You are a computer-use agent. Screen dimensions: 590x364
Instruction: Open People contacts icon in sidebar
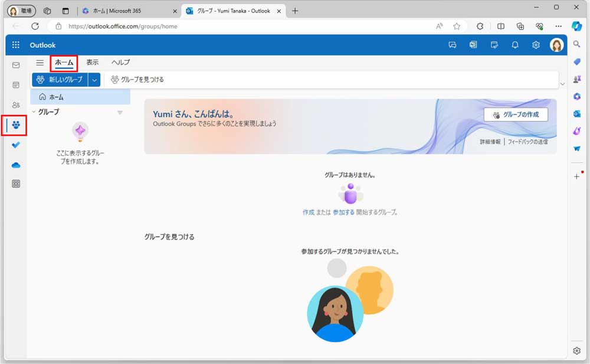click(16, 105)
